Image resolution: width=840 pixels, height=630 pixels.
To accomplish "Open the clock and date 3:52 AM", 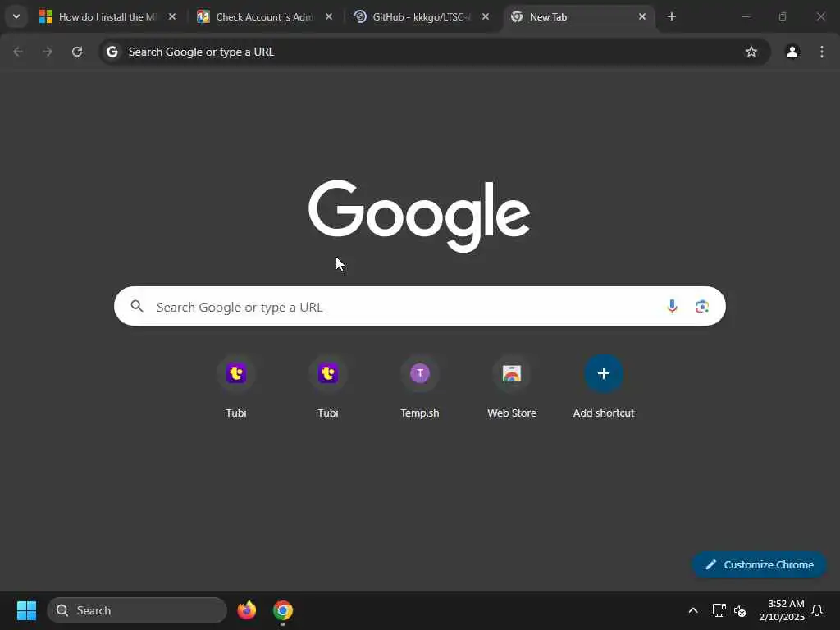I will coord(782,610).
